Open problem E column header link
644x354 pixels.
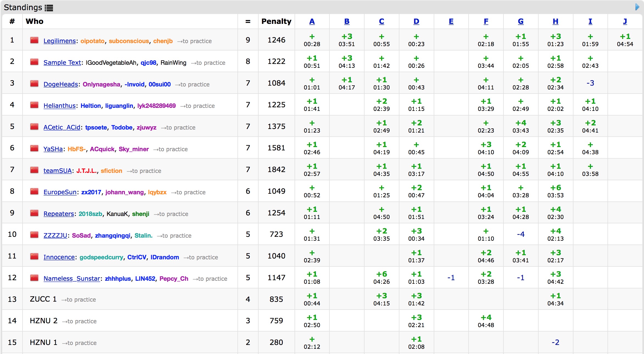(x=451, y=21)
